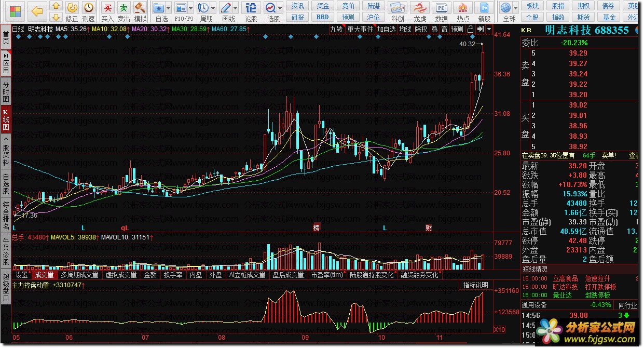Image resolution: width=644 pixels, height=348 pixels.
Task: Open the F10/F9 info icon
Action: [181, 8]
